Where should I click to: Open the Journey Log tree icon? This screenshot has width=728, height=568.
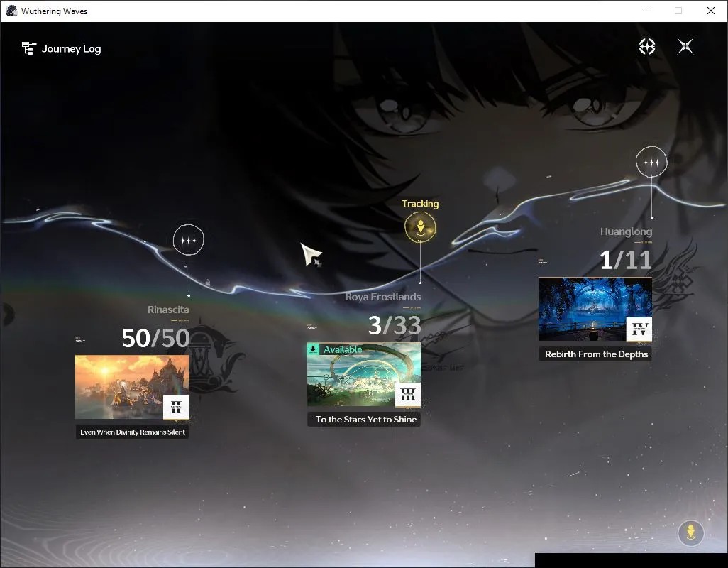(29, 48)
